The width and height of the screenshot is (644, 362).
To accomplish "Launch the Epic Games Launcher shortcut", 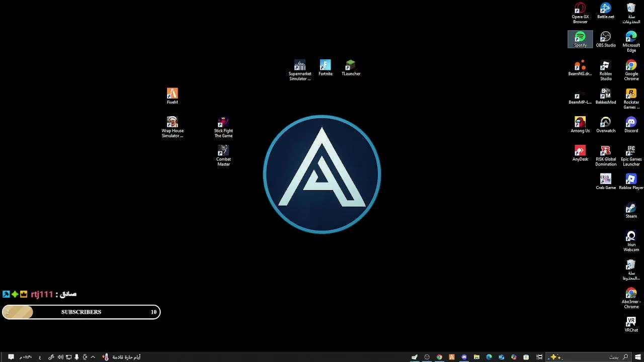I will tap(631, 156).
